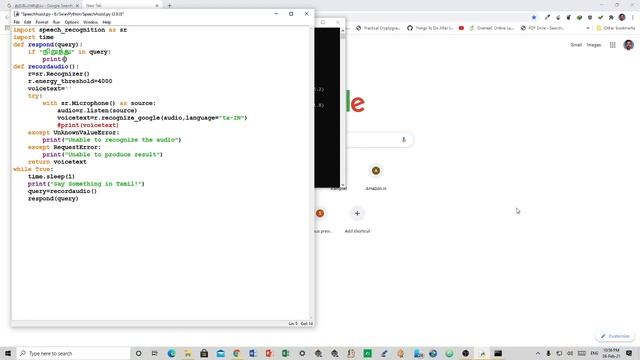Open the YouTube bookmark icon
640x360 pixels.
coord(461,28)
